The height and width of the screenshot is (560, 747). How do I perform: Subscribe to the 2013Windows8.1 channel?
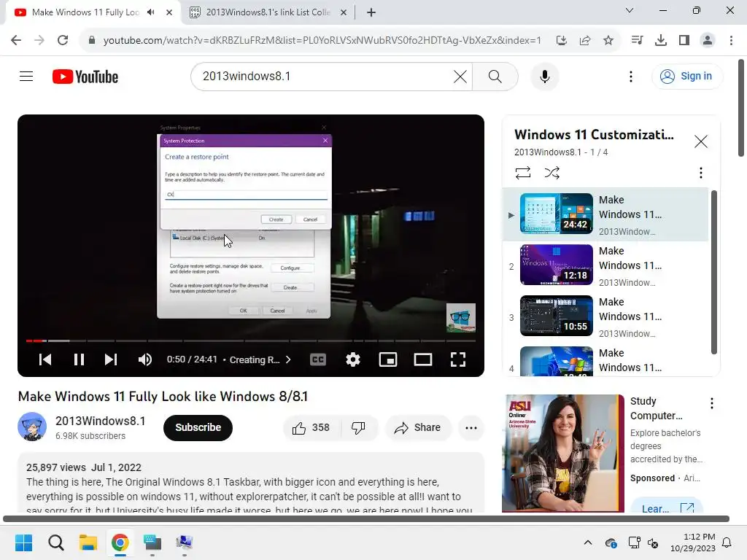click(x=198, y=427)
